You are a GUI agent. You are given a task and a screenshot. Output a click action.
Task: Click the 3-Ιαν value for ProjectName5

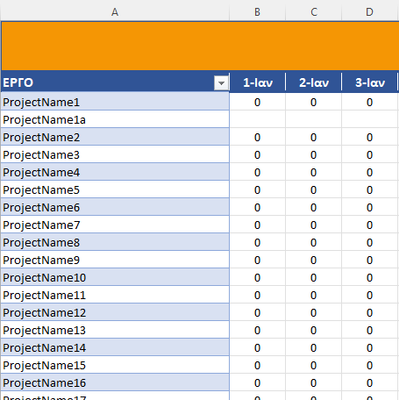(x=370, y=190)
